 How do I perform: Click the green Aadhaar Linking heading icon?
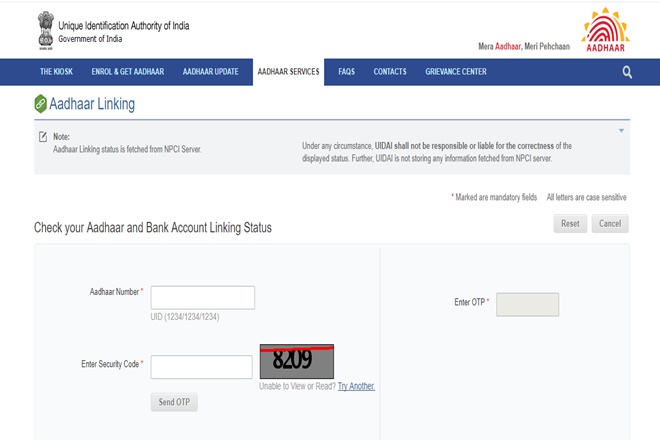pos(41,104)
